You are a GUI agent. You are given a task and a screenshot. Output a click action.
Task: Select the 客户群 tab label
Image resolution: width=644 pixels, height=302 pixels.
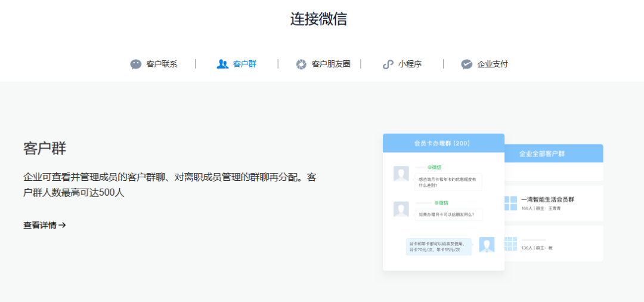[x=245, y=64]
